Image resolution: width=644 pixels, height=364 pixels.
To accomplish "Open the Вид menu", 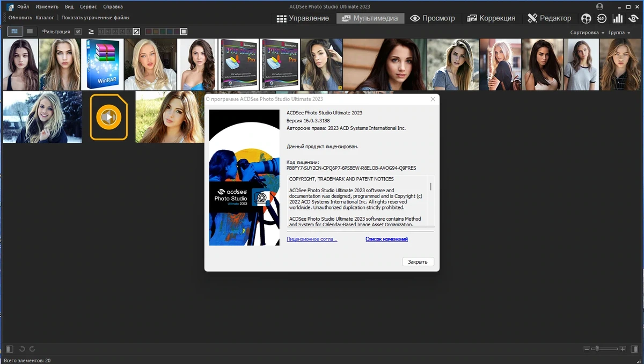I will tap(69, 7).
